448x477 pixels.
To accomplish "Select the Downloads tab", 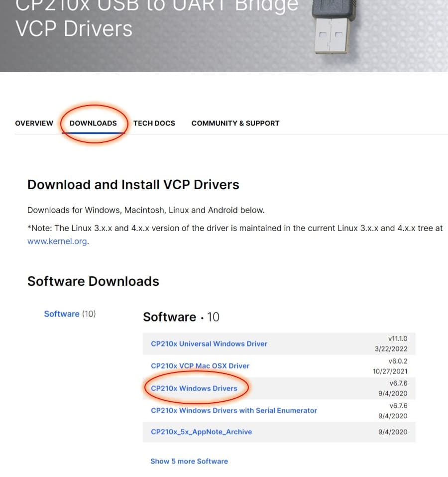I will pyautogui.click(x=93, y=123).
